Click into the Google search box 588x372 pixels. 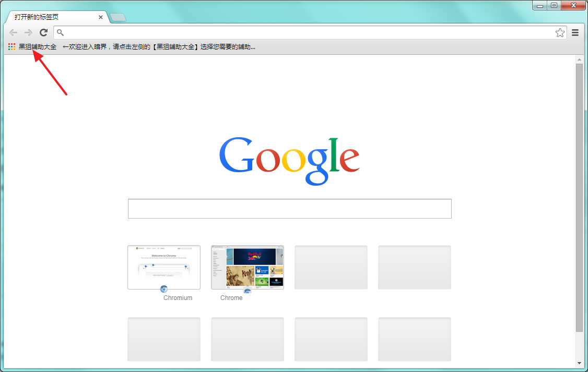coord(289,209)
